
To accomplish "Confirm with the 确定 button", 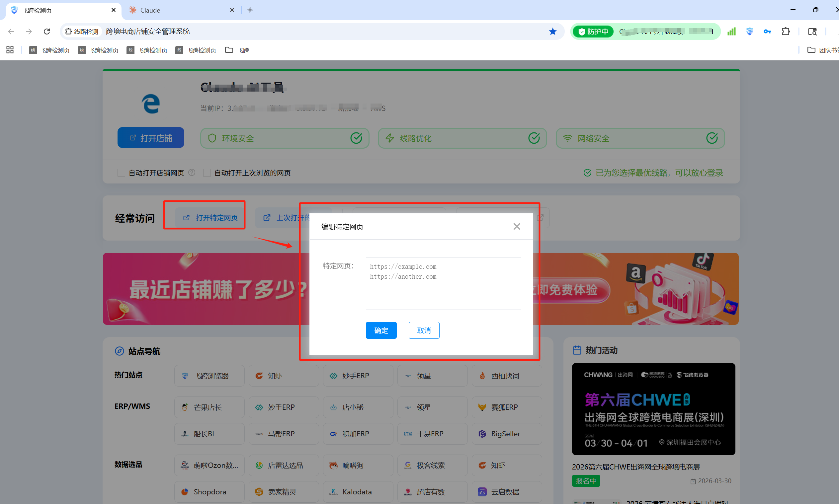I will point(381,330).
